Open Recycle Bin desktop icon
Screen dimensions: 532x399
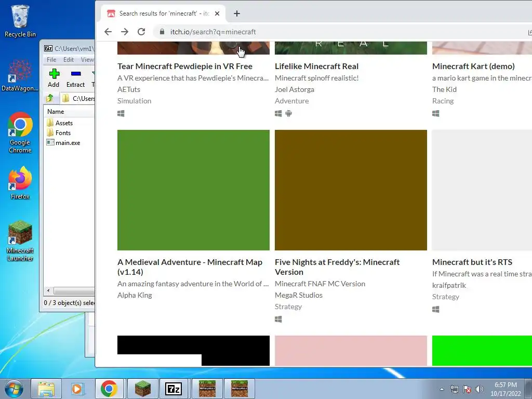[20, 21]
